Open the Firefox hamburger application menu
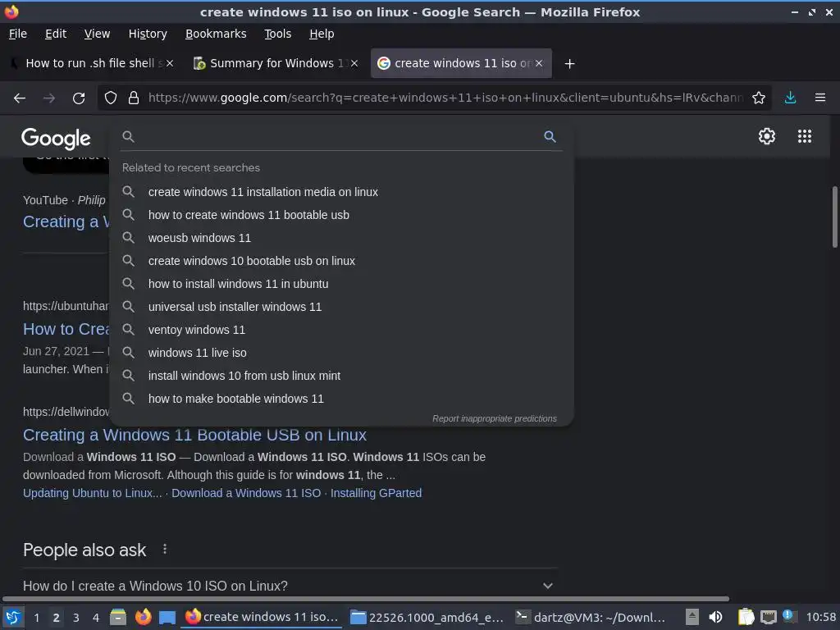This screenshot has height=630, width=840. click(x=819, y=98)
